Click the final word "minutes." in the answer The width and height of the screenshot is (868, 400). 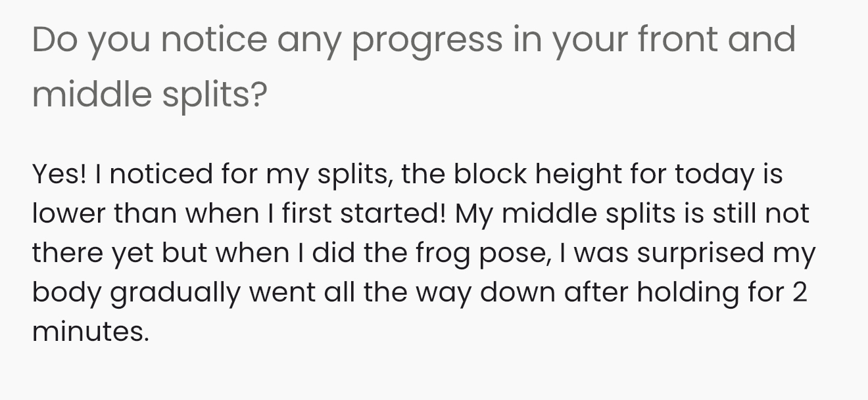(91, 331)
